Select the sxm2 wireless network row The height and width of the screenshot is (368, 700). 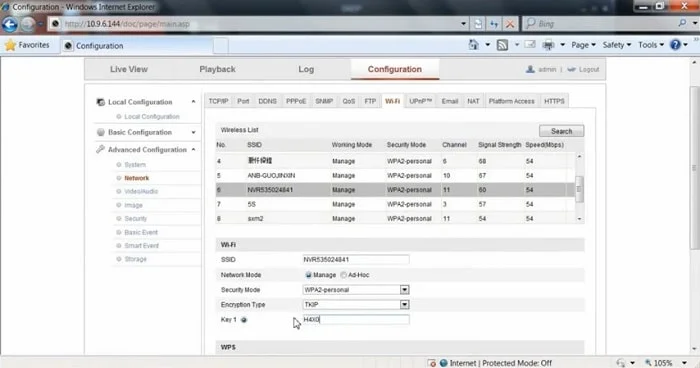pos(395,218)
